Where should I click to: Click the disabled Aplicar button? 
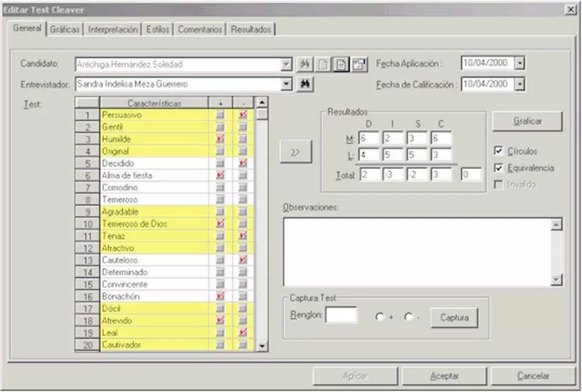tap(356, 376)
